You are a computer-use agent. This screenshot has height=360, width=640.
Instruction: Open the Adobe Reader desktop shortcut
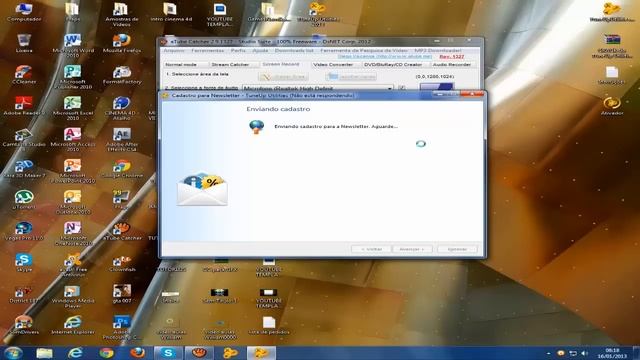pyautogui.click(x=24, y=106)
